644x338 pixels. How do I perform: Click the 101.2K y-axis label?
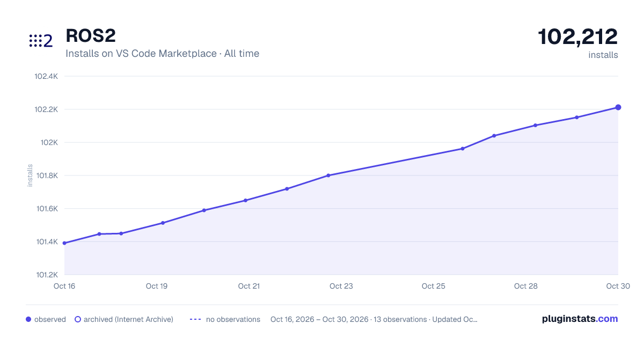coord(47,275)
